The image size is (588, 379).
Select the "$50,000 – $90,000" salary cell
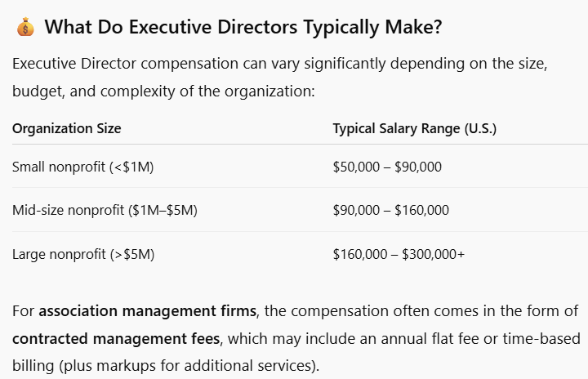[x=387, y=167]
